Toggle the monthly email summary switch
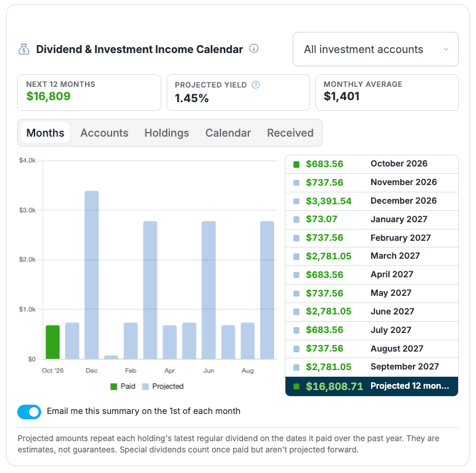Image resolution: width=476 pixels, height=473 pixels. (x=29, y=412)
